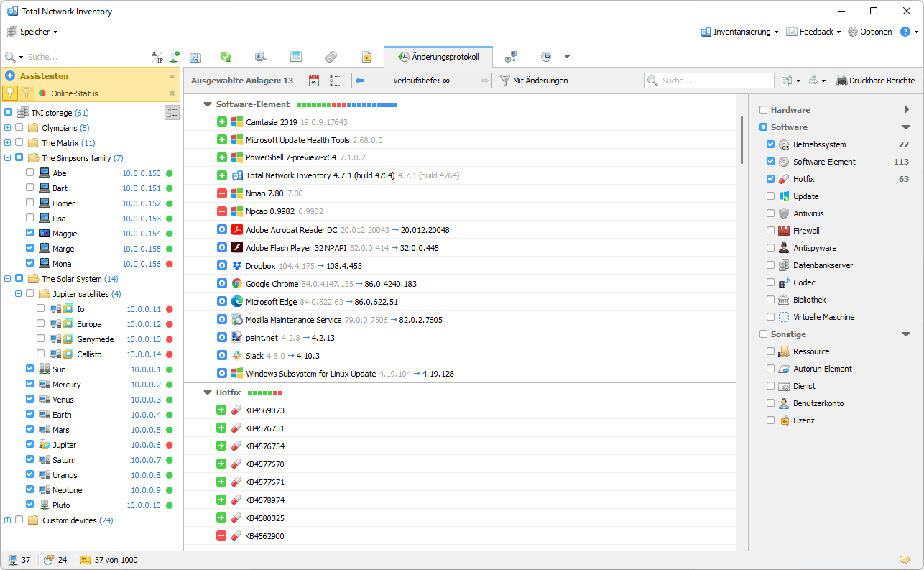Screen dimensions: 924x570
Task: Click the green refresh tab icon
Action: click(226, 57)
